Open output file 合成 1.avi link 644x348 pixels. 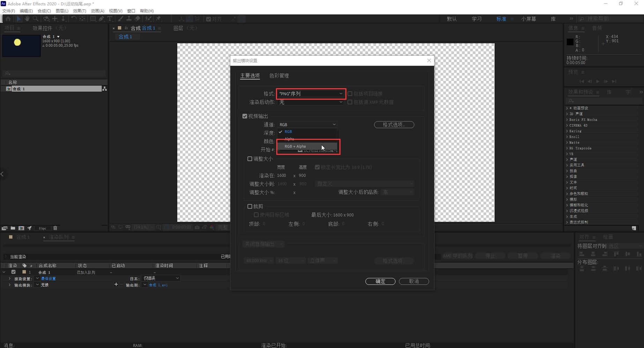tap(158, 285)
